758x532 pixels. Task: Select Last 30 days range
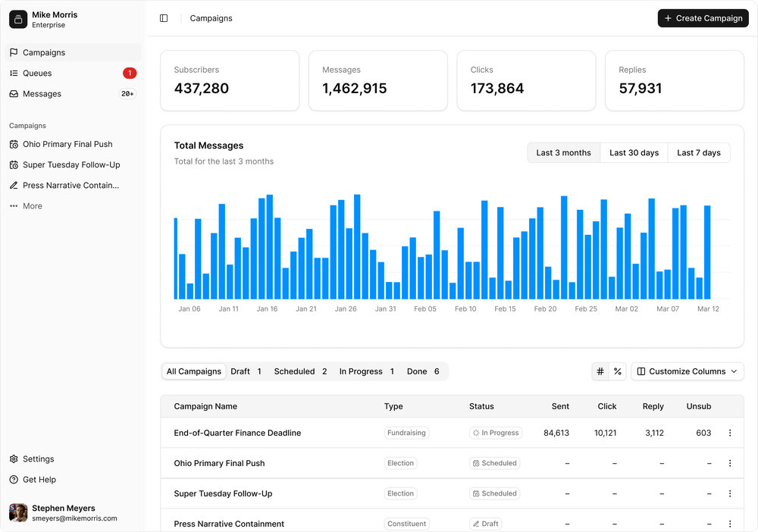coord(634,152)
